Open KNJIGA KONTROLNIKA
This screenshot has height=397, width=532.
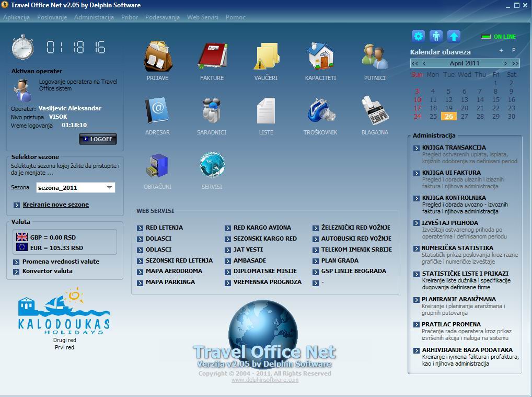coord(454,198)
